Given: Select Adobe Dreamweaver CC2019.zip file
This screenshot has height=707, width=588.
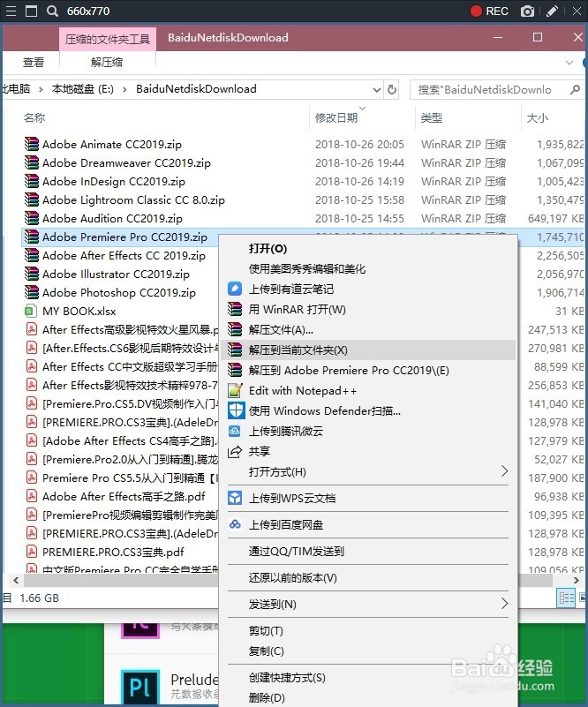Looking at the screenshot, I should [126, 162].
